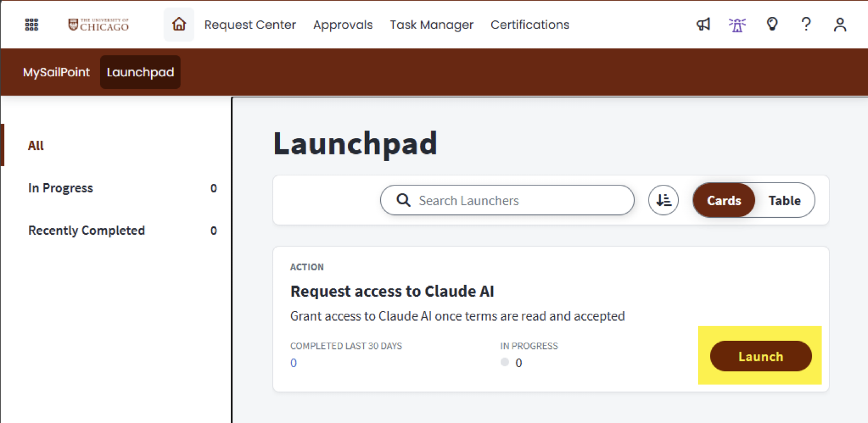
Task: Open the app grid menu icon
Action: [x=32, y=25]
